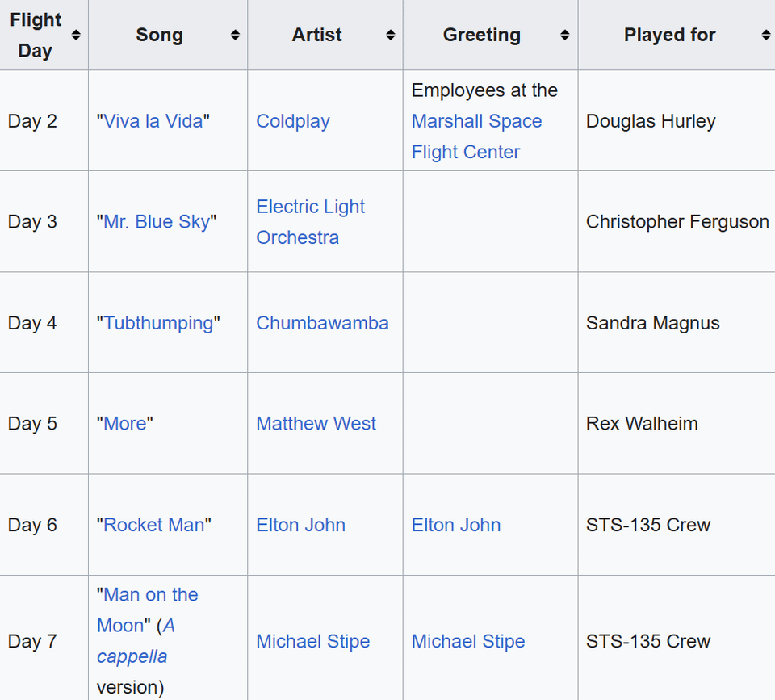Click Elton John in the Greeting column
The height and width of the screenshot is (700, 775).
tap(456, 525)
